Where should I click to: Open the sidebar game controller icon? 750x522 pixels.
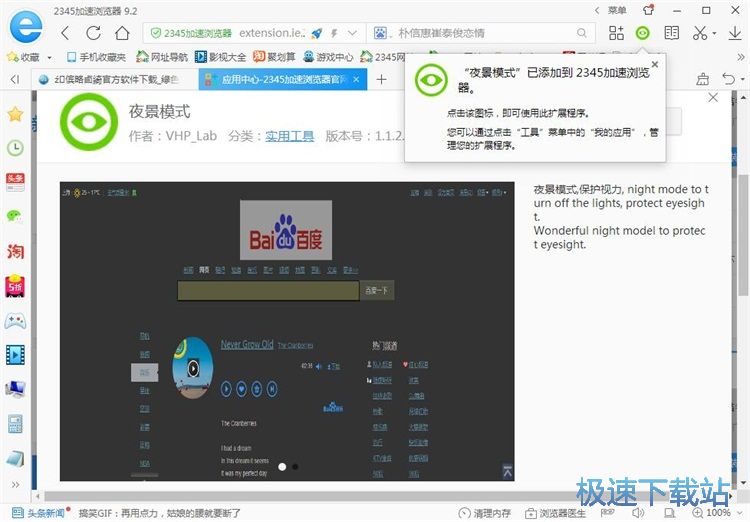point(15,321)
